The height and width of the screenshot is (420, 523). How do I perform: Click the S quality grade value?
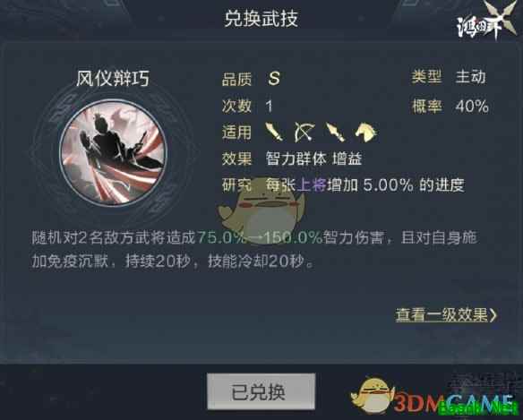click(x=274, y=79)
